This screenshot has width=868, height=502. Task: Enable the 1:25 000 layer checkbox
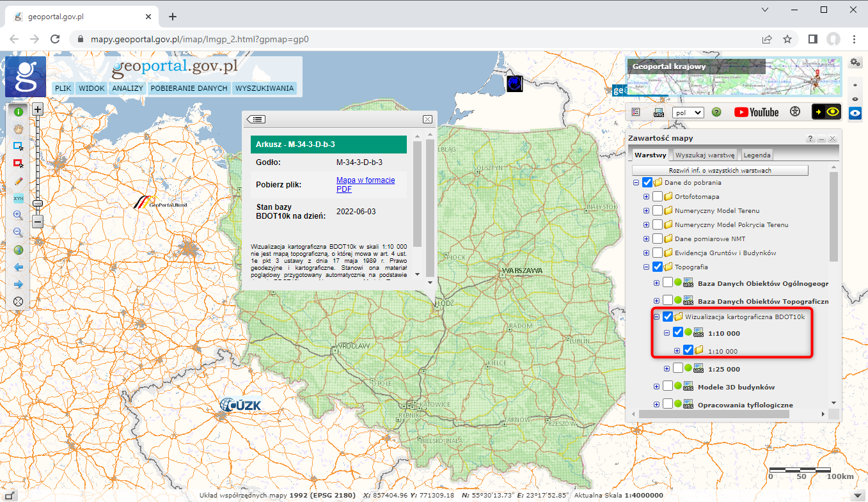point(678,368)
